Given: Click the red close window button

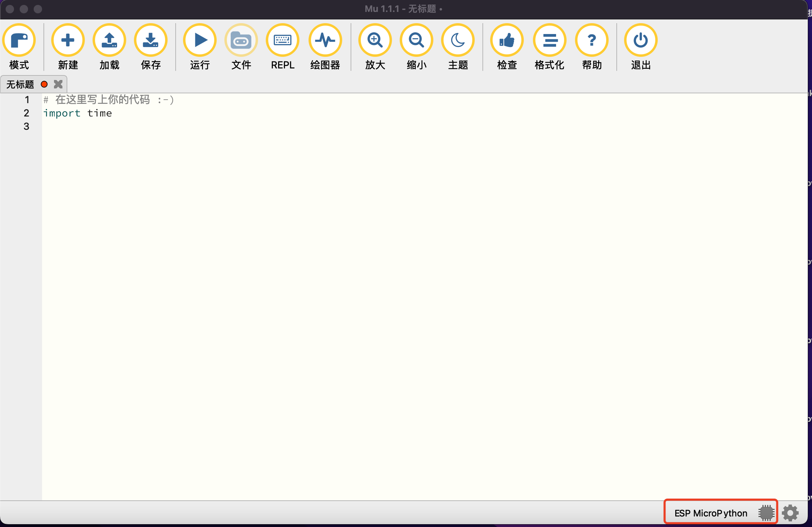Looking at the screenshot, I should click(10, 9).
